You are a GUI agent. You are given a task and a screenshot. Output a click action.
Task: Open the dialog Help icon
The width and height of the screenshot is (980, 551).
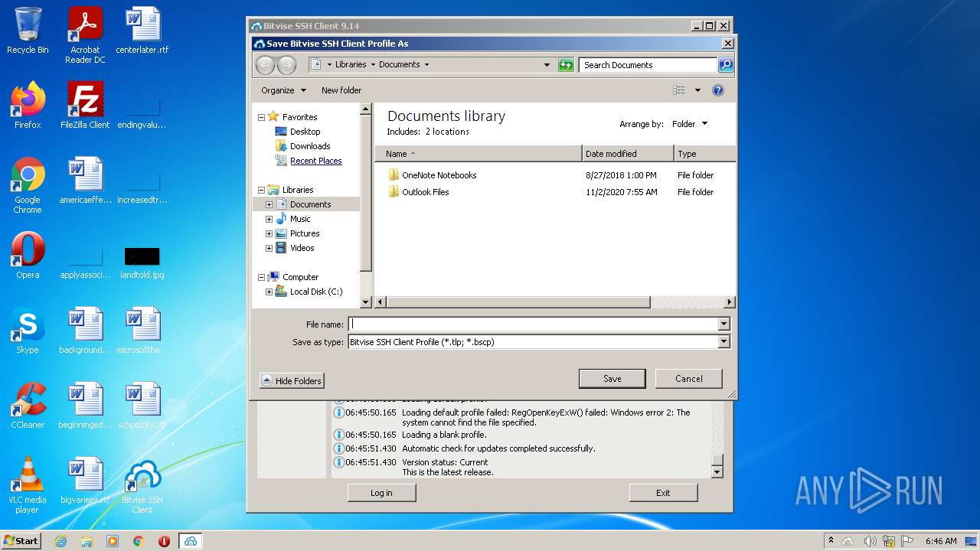[x=718, y=90]
